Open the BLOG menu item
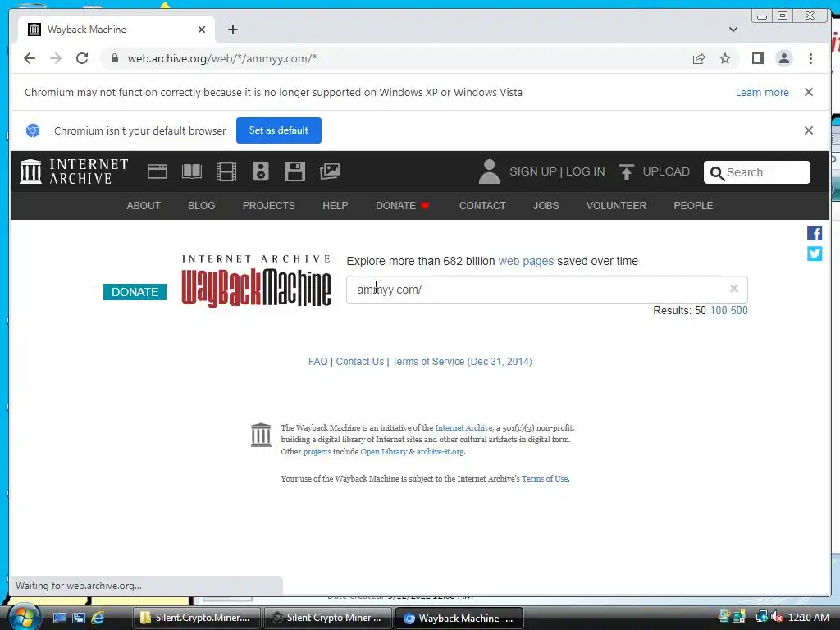This screenshot has width=840, height=630. [x=202, y=206]
